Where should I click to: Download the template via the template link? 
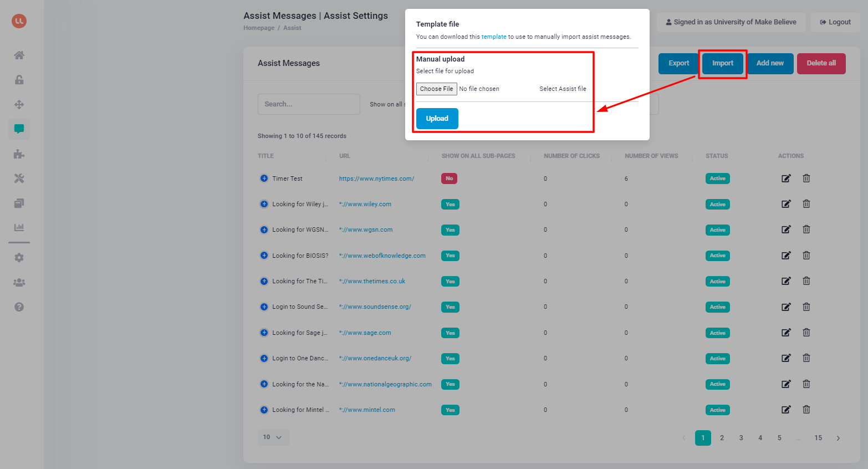[494, 36]
